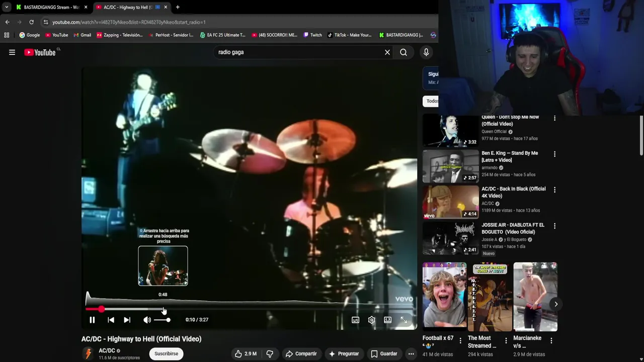Seek on the red video progress bar
This screenshot has height=362, width=644.
click(x=250, y=309)
